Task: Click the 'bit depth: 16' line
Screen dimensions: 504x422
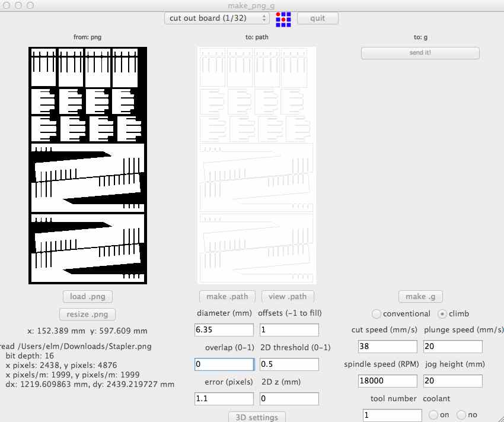Action: click(30, 356)
